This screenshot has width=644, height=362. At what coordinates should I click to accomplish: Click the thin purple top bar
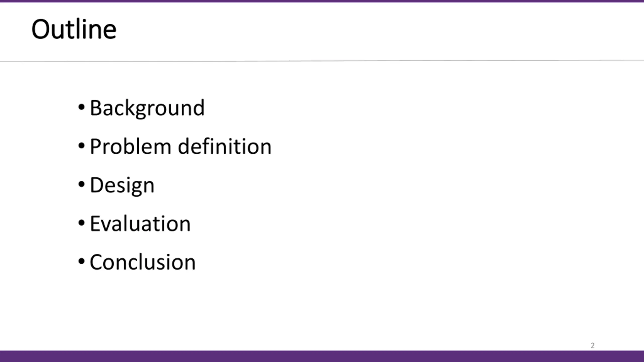click(322, 1)
